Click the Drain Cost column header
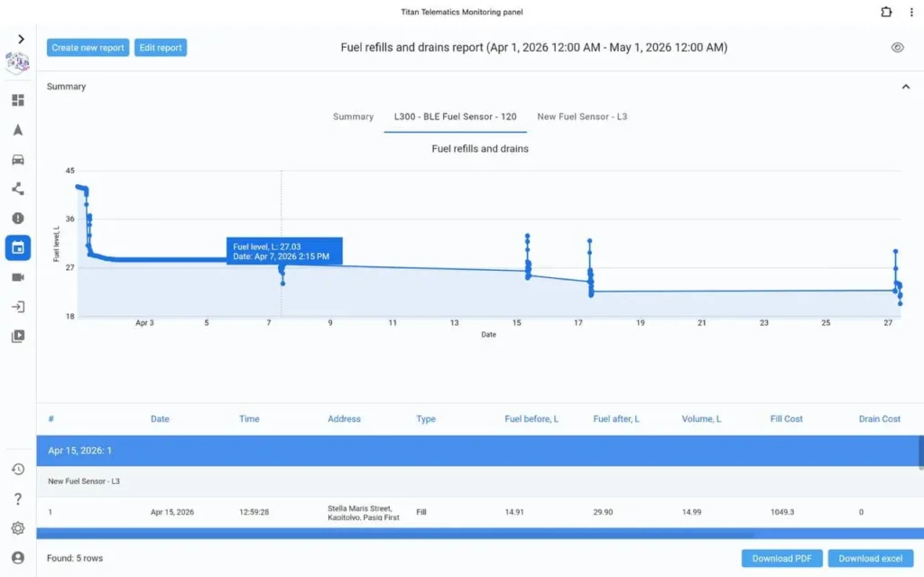924x577 pixels. pos(879,419)
